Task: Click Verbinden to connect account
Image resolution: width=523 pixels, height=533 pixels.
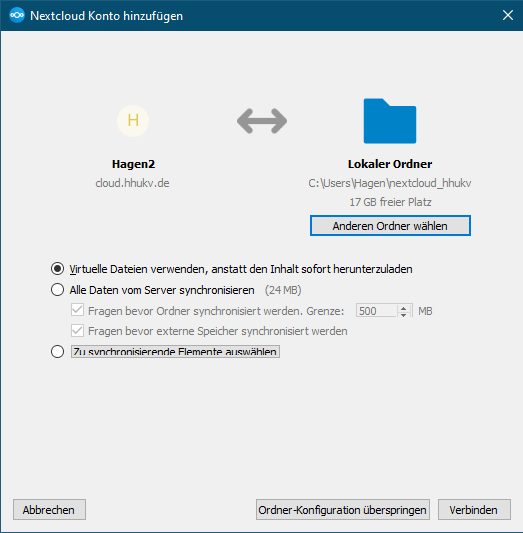Action: (474, 510)
